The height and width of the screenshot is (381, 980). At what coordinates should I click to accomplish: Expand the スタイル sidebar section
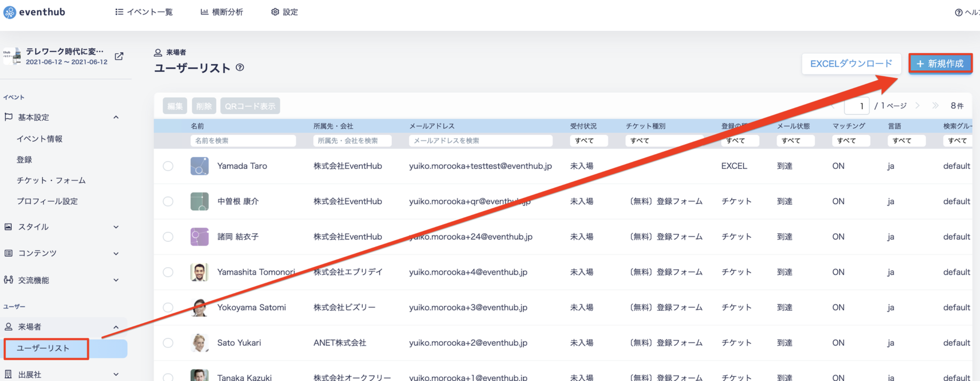click(x=116, y=227)
